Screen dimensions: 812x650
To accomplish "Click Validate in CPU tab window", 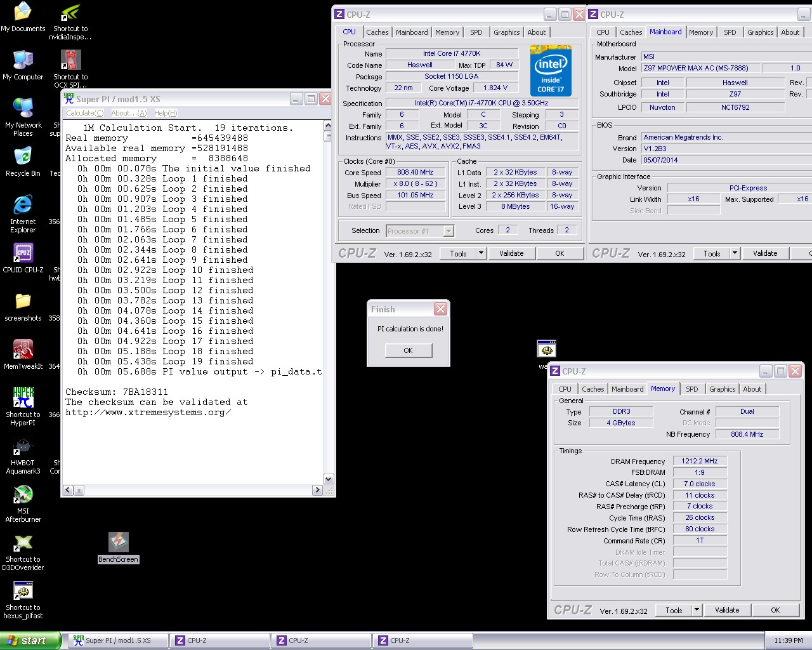I will (511, 253).
